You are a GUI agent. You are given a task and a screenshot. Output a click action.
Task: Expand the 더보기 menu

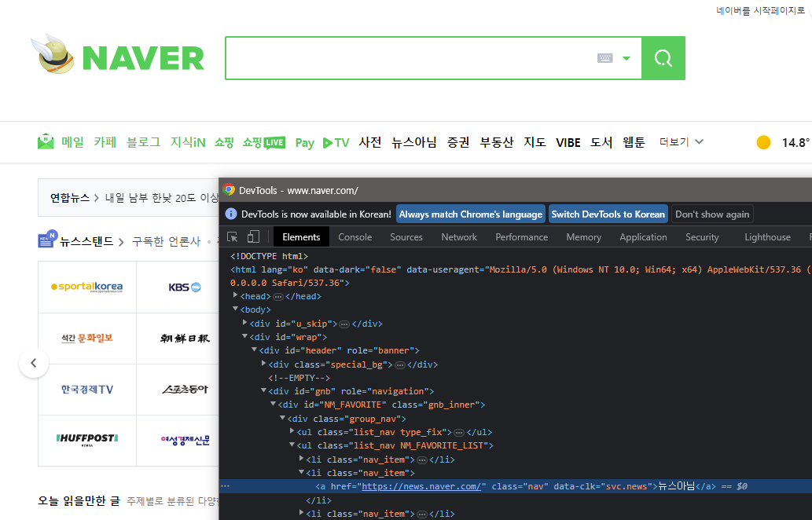pyautogui.click(x=681, y=141)
